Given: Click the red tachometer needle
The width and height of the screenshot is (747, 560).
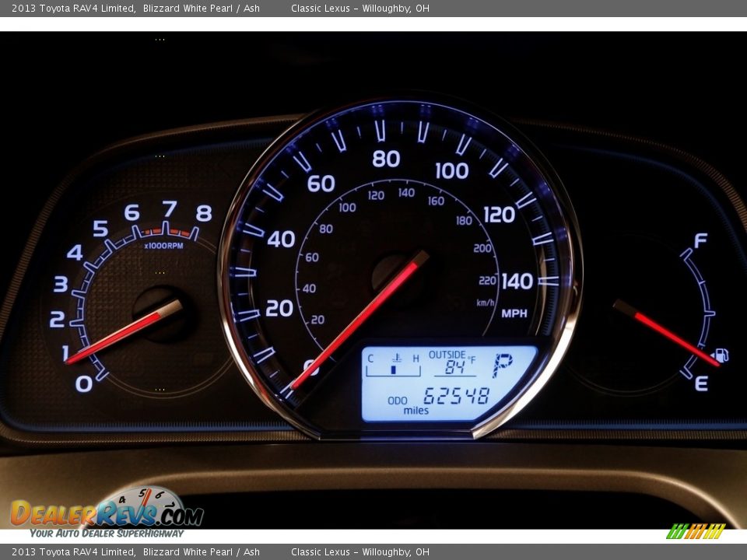Looking at the screenshot, I should [x=124, y=332].
